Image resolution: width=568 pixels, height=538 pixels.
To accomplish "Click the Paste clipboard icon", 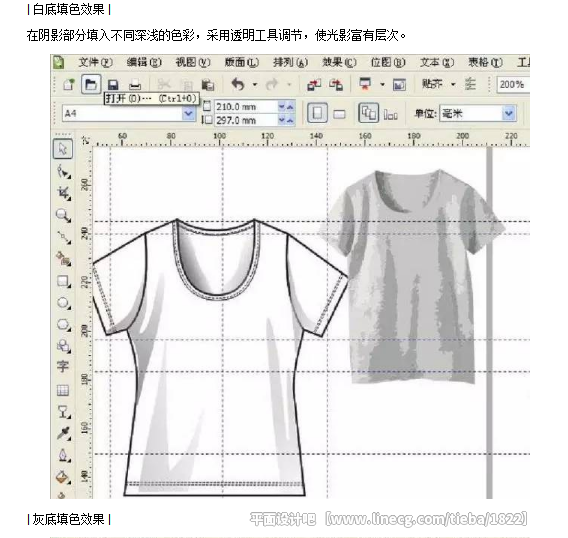I will coord(208,85).
